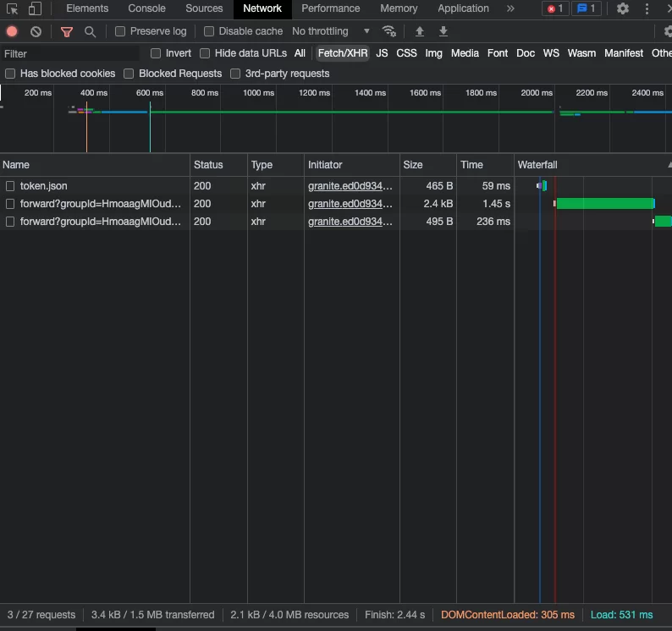Viewport: 672px width, 631px height.
Task: Import HAR file with upload arrow
Action: point(420,31)
